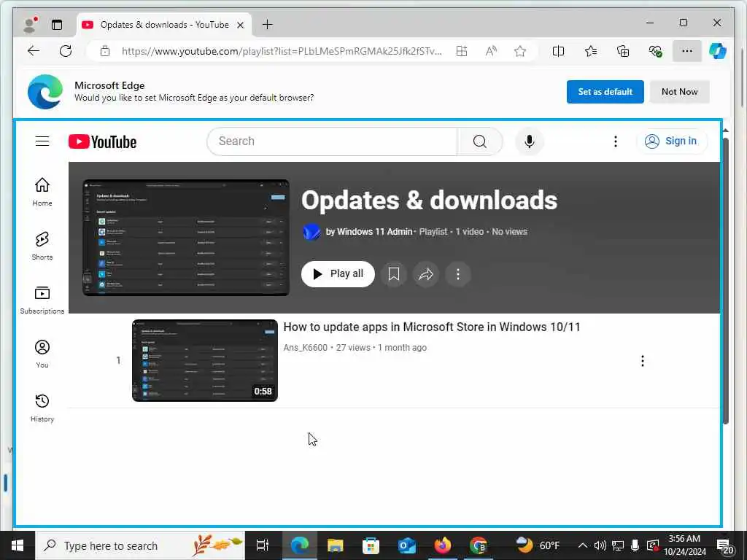Open Shorts in YouTube sidebar
The width and height of the screenshot is (747, 560).
tap(42, 246)
